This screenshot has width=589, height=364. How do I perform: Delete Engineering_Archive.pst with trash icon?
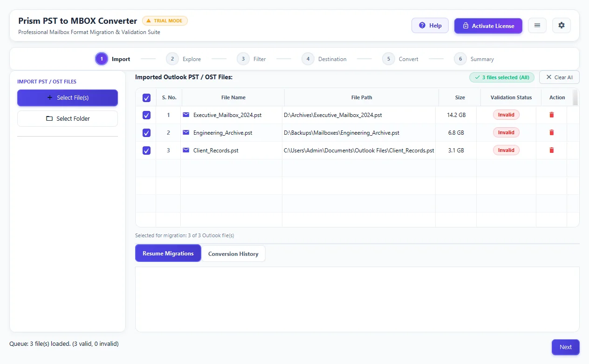click(x=552, y=132)
